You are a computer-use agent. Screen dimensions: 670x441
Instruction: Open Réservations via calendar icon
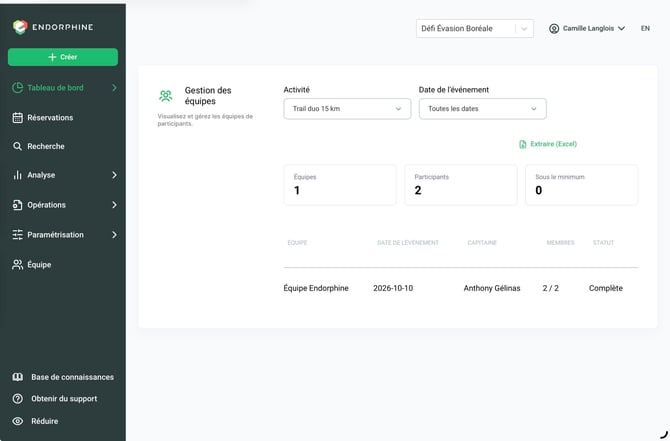(18, 118)
